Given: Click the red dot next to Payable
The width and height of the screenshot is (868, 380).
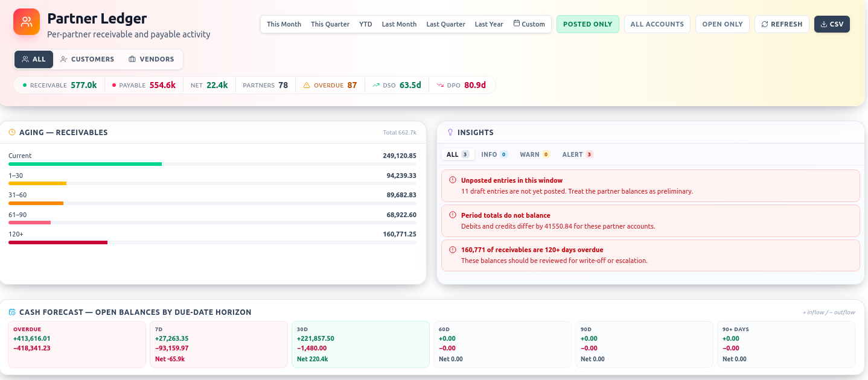Looking at the screenshot, I should coord(113,85).
